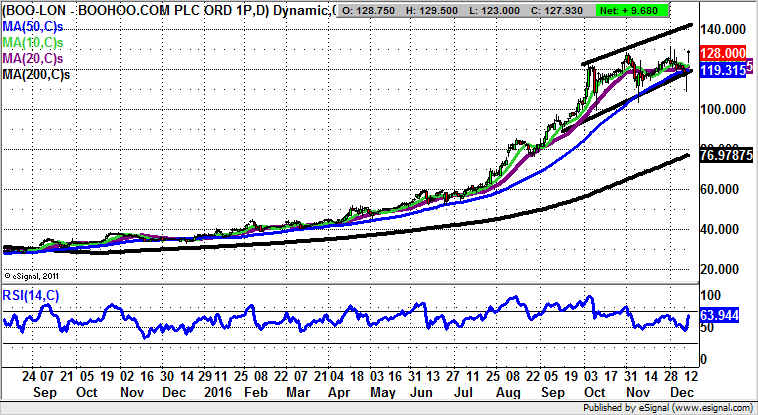Click the RSI(14,C) study label
The height and width of the screenshot is (415, 758).
pyautogui.click(x=31, y=293)
